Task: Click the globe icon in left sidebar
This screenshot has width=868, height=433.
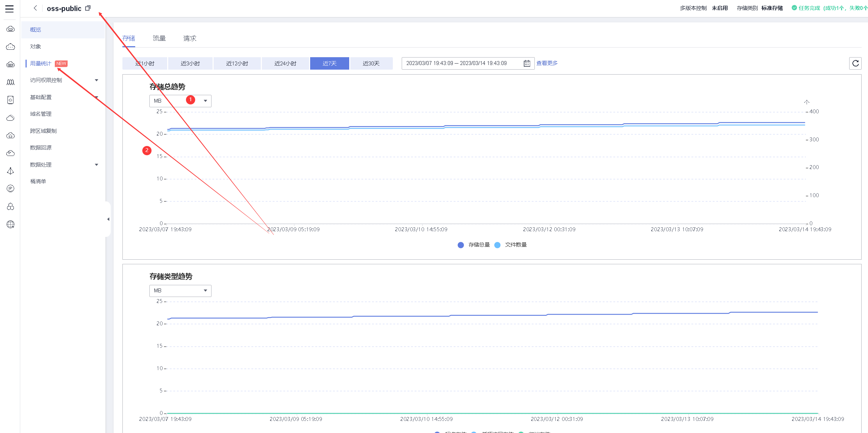Action: pos(11,224)
